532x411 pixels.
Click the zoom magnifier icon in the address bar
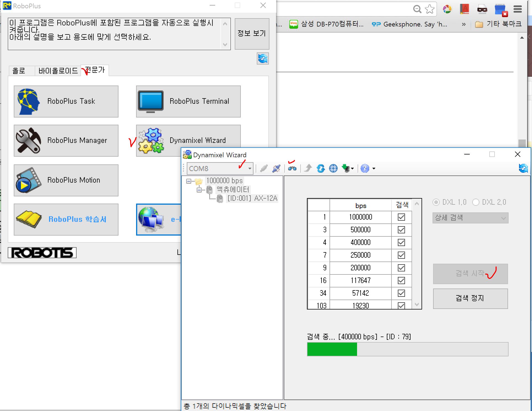(417, 9)
